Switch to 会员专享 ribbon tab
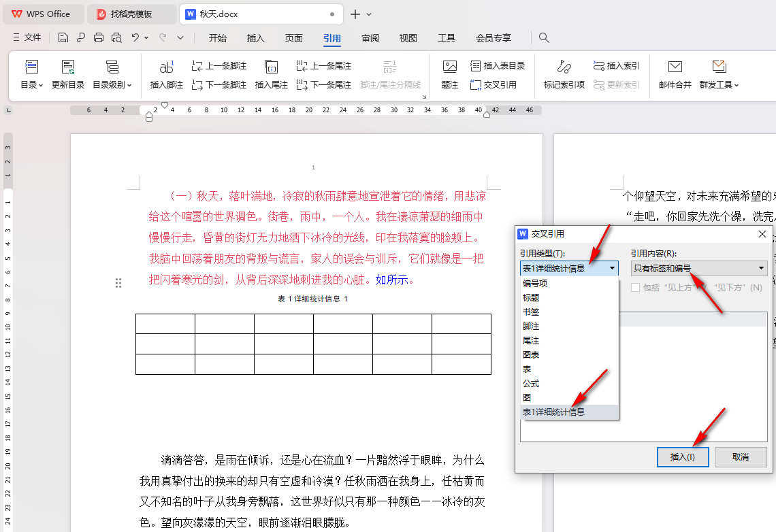 point(494,38)
